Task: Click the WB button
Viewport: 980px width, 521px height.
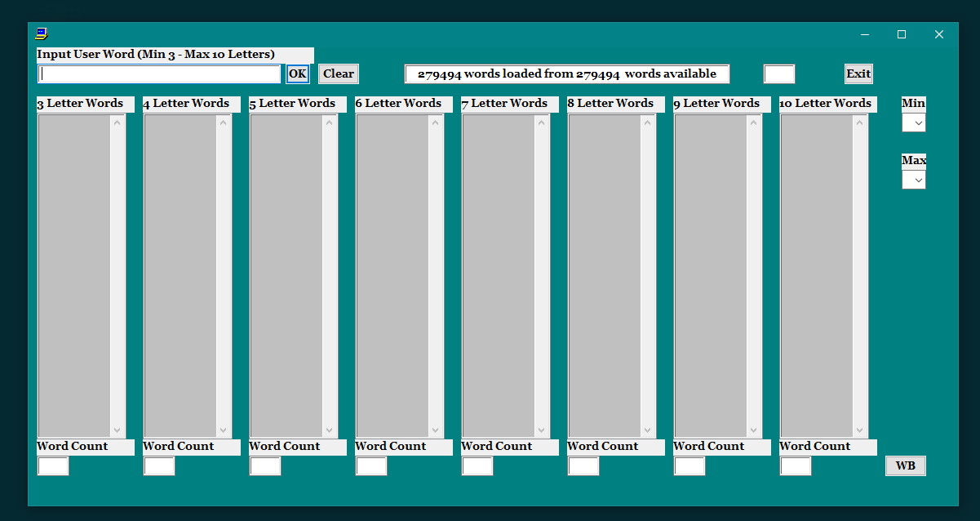Action: pos(906,466)
